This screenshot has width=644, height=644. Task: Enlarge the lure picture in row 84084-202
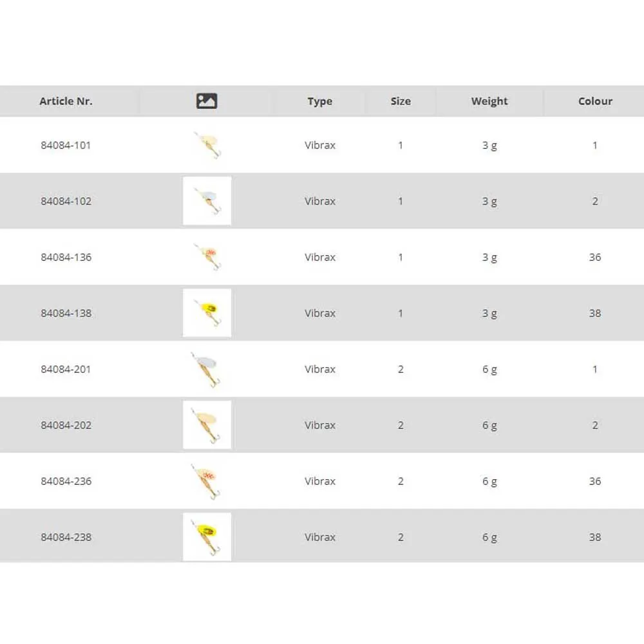pos(207,425)
